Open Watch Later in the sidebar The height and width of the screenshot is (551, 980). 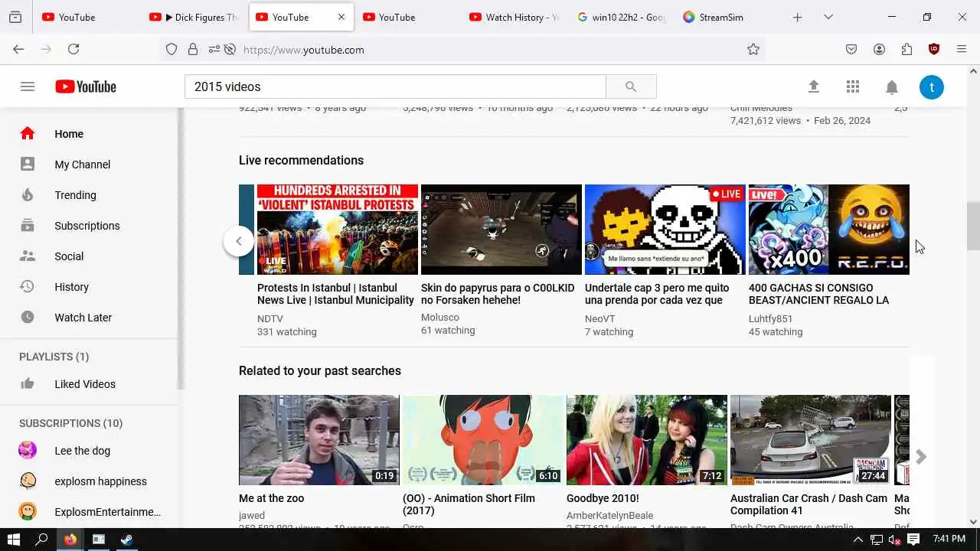[89, 318]
